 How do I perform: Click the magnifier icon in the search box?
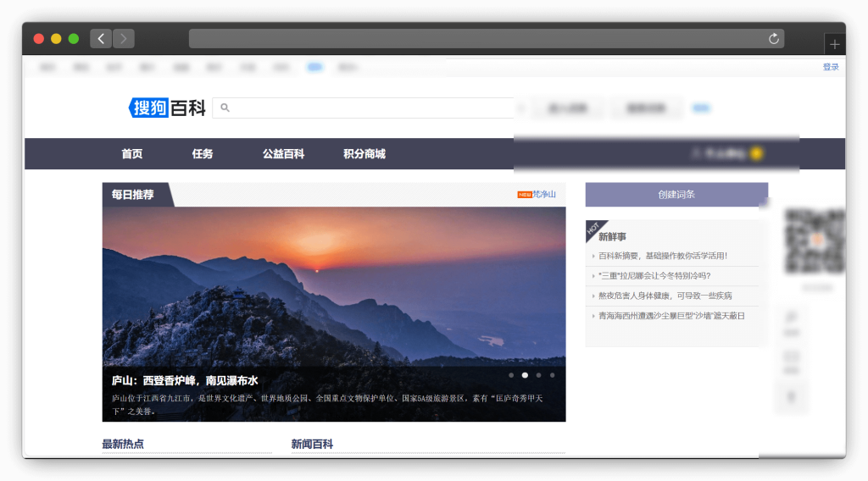coord(225,108)
